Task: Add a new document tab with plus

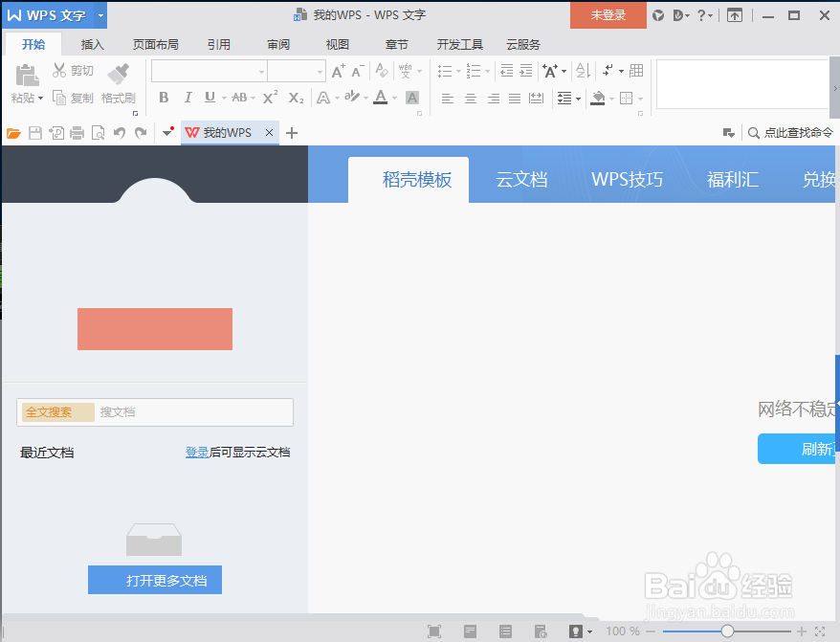Action: (x=292, y=133)
